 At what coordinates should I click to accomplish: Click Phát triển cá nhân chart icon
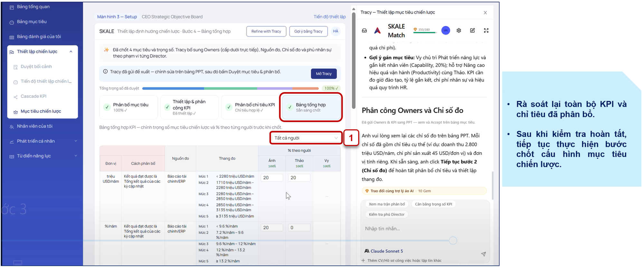pos(12,142)
